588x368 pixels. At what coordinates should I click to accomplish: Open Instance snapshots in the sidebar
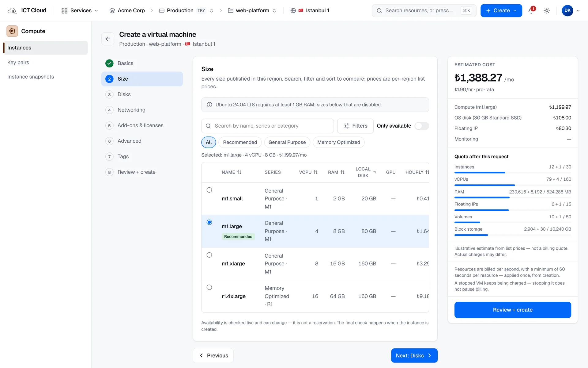pos(45,77)
